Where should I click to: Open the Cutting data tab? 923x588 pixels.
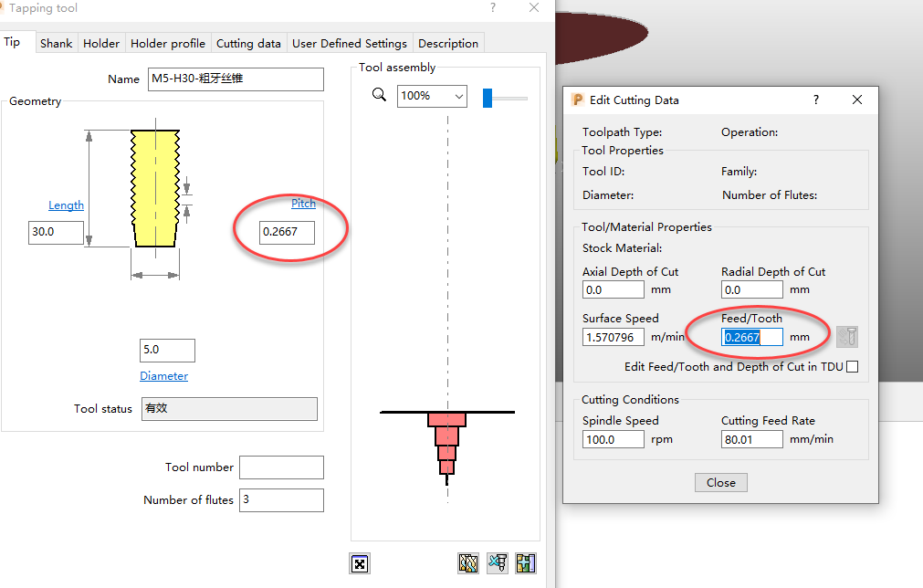[248, 43]
